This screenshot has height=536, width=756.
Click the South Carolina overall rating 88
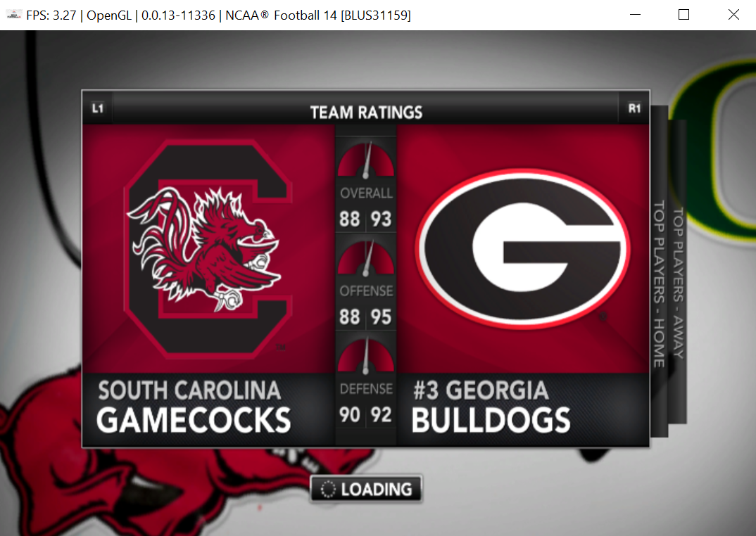[350, 219]
